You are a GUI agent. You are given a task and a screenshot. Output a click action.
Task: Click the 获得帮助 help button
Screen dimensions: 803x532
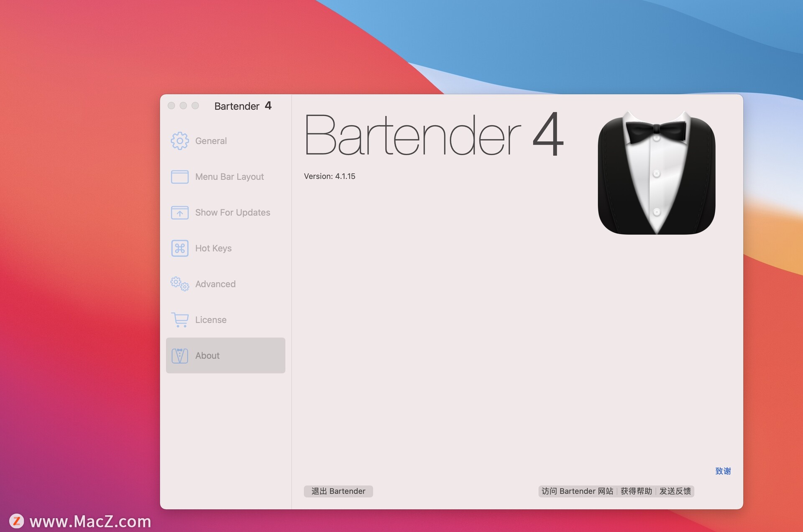pos(636,491)
